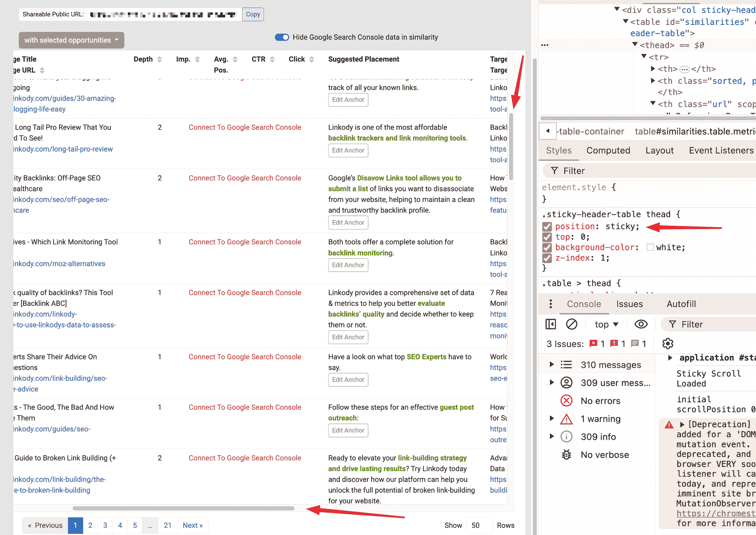756x535 pixels.
Task: Click the issues message-bubble badge
Action: (635, 343)
